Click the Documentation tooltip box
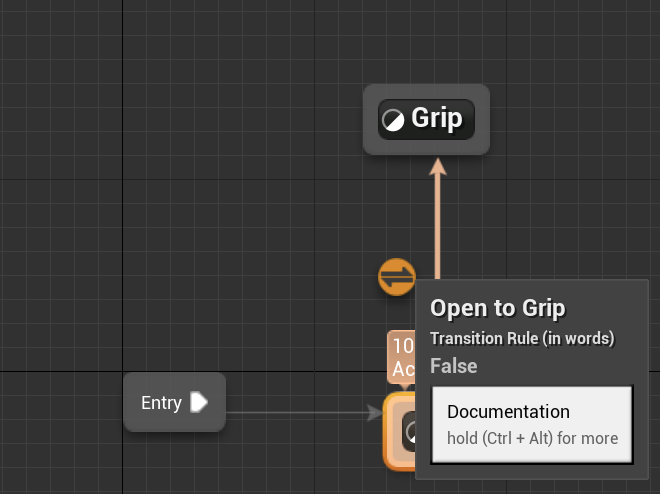Viewport: 660px width, 494px height. click(531, 424)
